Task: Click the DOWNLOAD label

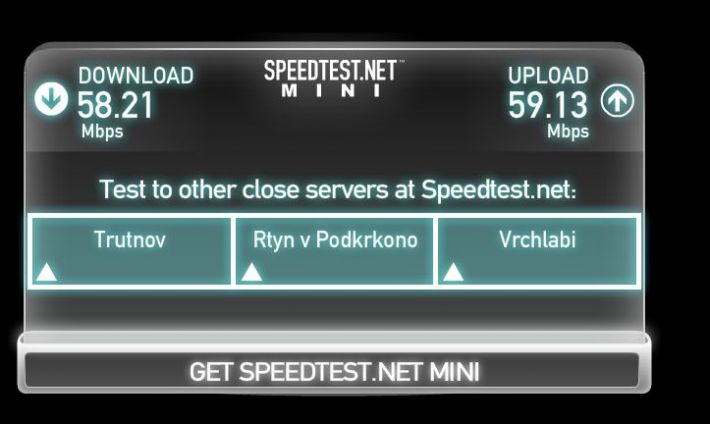Action: (x=136, y=75)
